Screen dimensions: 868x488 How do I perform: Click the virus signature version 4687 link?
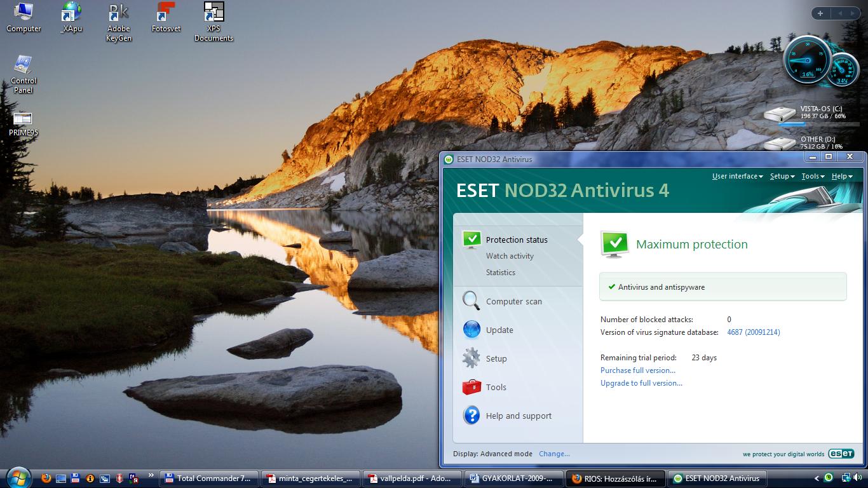point(754,332)
